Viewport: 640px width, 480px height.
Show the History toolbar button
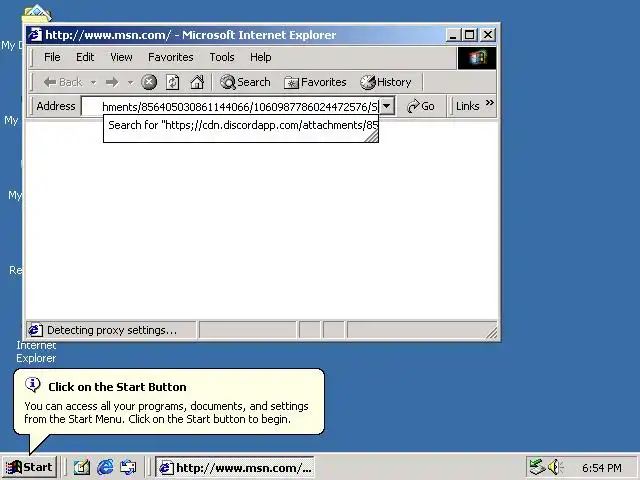(386, 82)
